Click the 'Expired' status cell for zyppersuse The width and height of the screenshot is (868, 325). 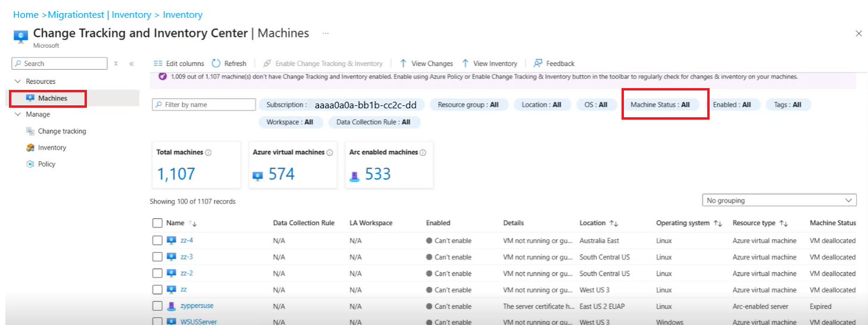[821, 306]
